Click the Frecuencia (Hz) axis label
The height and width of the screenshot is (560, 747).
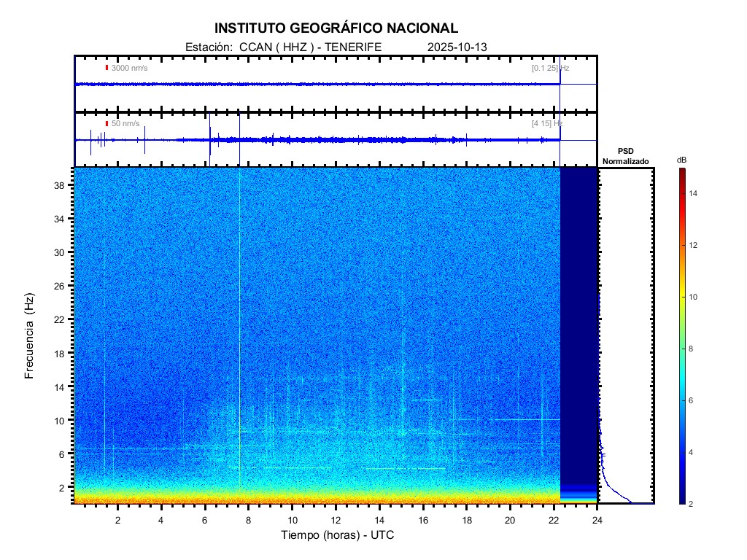point(30,336)
